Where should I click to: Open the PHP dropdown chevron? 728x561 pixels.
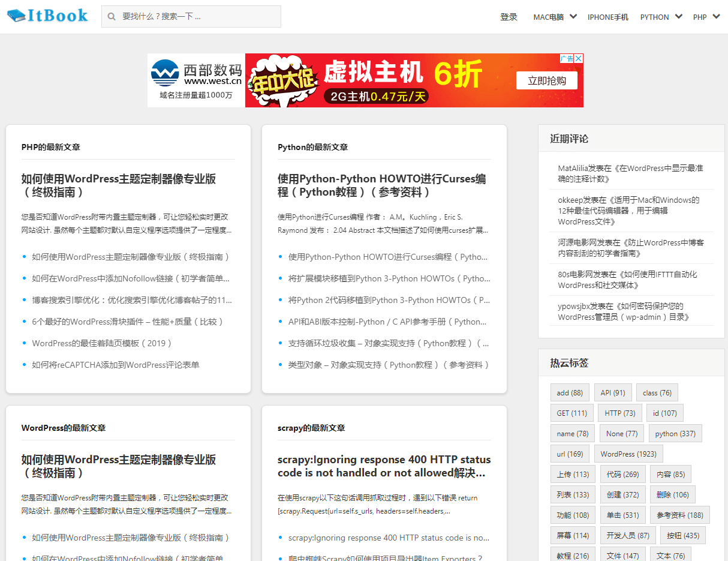tap(716, 16)
